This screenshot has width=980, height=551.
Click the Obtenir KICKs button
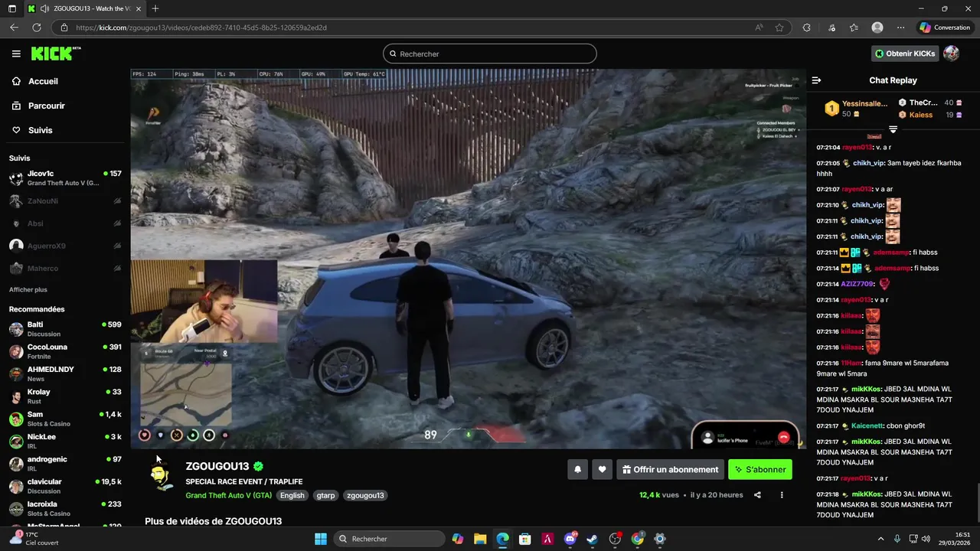tap(905, 54)
